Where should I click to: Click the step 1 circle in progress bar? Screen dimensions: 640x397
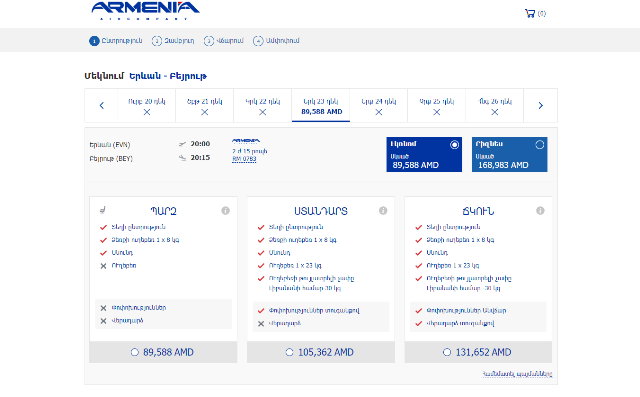(94, 41)
